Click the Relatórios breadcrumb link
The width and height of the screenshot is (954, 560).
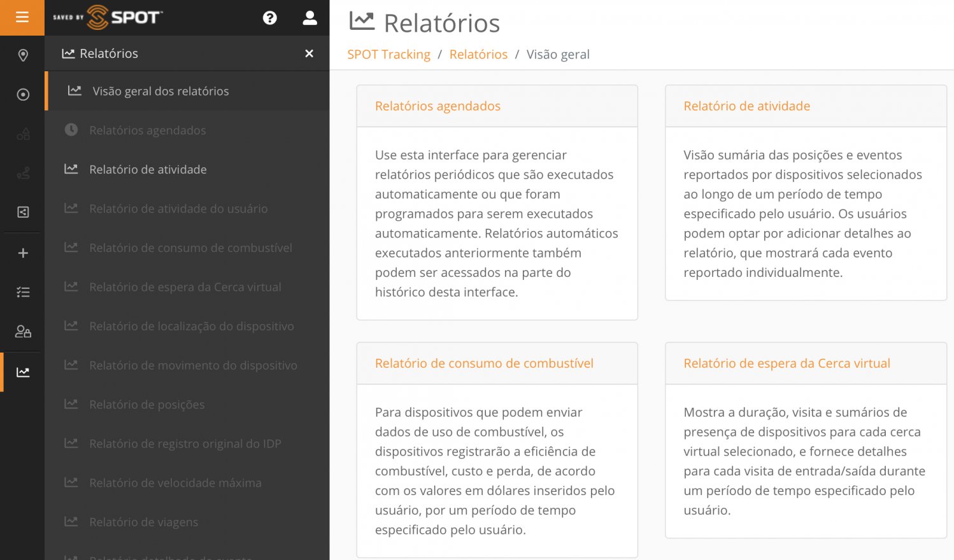[478, 55]
